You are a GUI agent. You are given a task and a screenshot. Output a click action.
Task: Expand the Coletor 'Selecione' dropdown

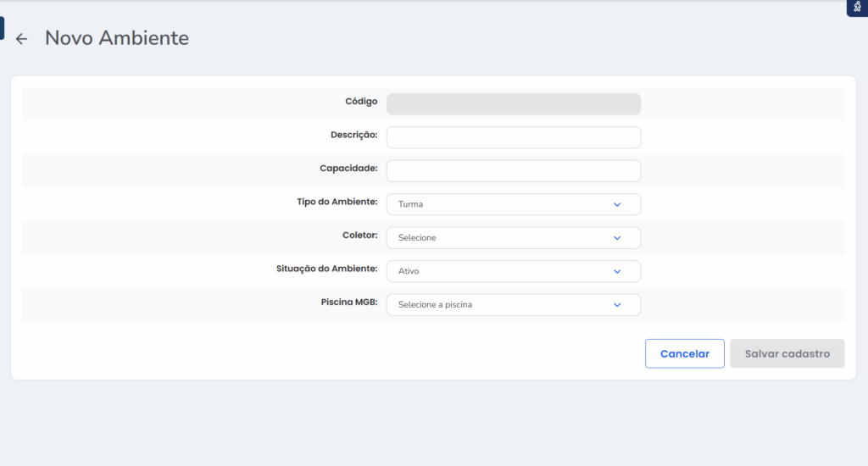pos(500,238)
